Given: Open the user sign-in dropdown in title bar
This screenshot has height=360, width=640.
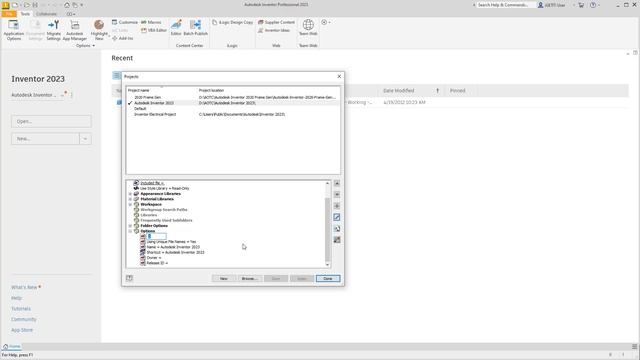Looking at the screenshot, I should [573, 5].
